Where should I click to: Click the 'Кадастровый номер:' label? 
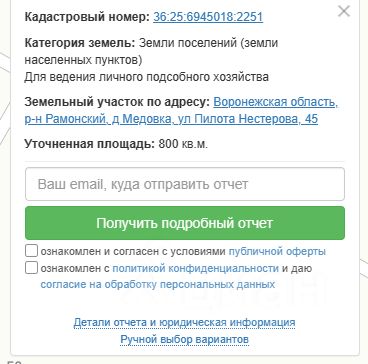[87, 17]
